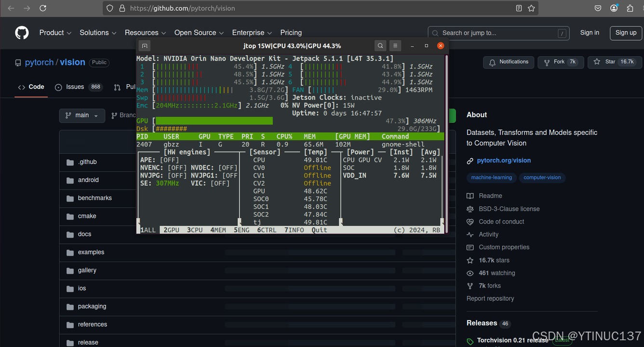Screen dimensions: 644x347
Task: Select the 1ALL page in jtop
Action: pos(148,230)
